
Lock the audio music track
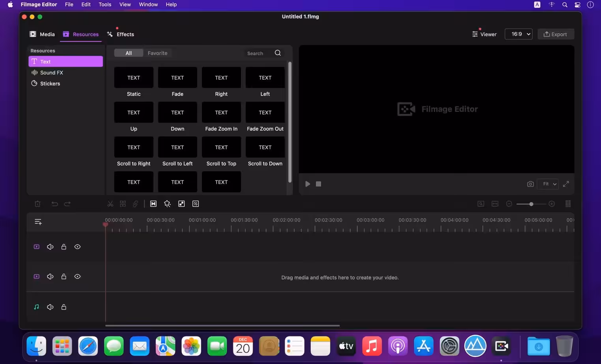[63, 307]
